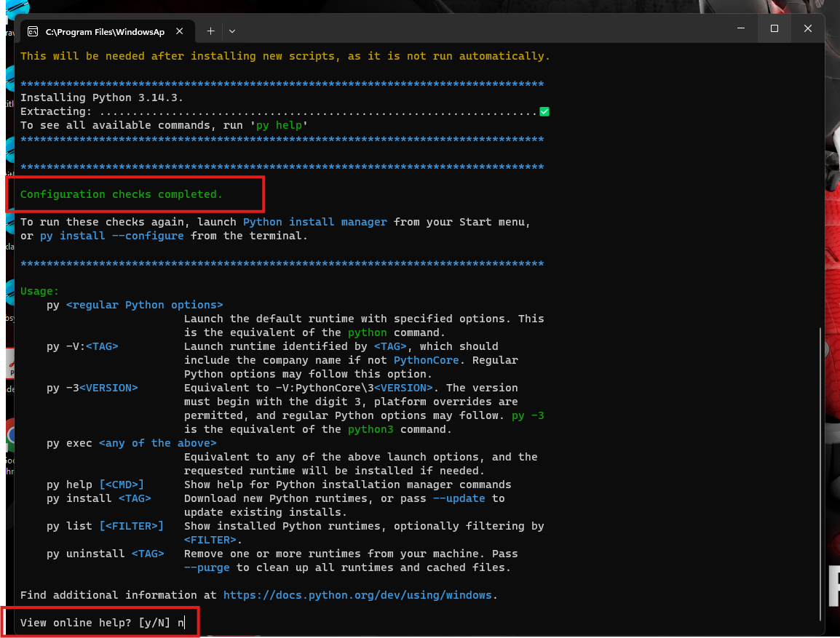Click the 'View online help? [y/N]' prompt
Screen dimensions: 840x638
(x=95, y=623)
